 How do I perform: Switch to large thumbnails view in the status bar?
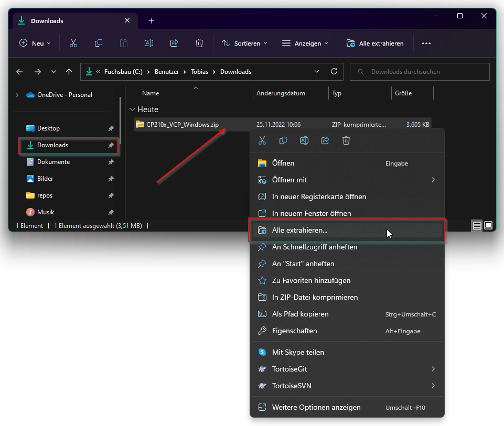click(488, 226)
